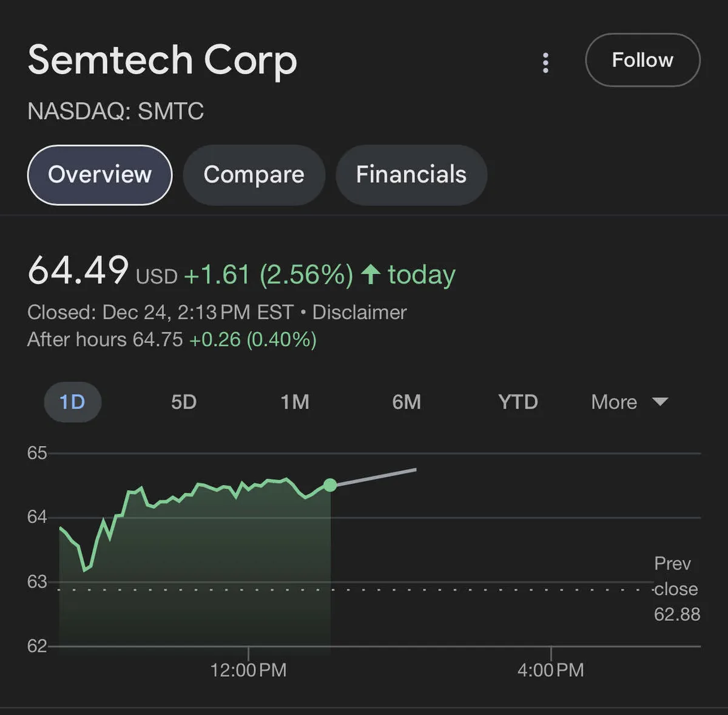This screenshot has height=715, width=728.
Task: Expand the More time ranges dropdown
Action: tap(615, 402)
